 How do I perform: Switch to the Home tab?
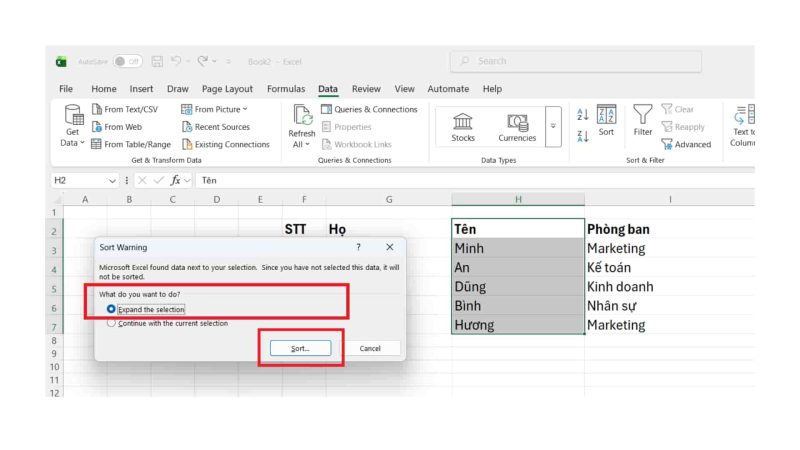coord(104,89)
